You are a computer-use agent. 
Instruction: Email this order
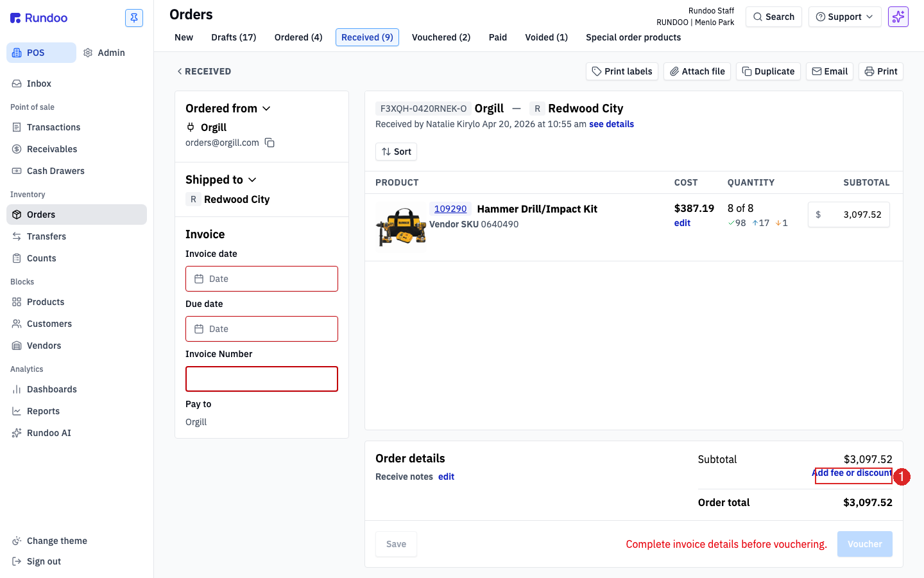(830, 71)
